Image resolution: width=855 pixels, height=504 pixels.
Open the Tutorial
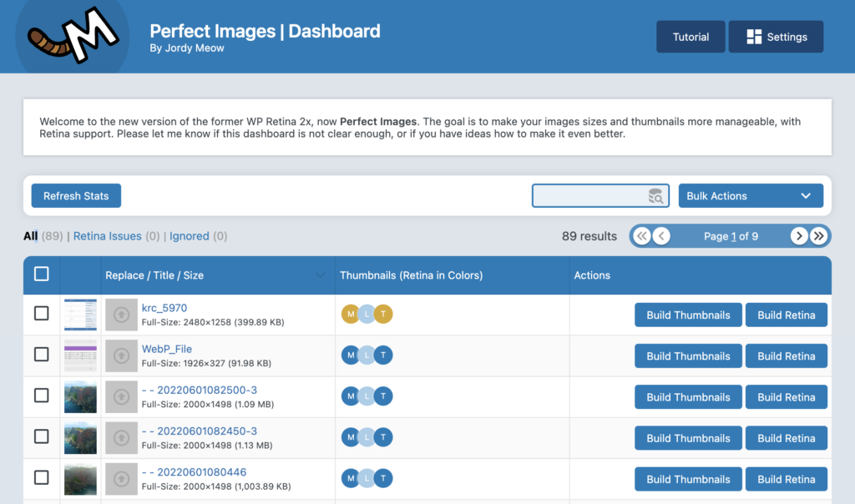[x=691, y=37]
